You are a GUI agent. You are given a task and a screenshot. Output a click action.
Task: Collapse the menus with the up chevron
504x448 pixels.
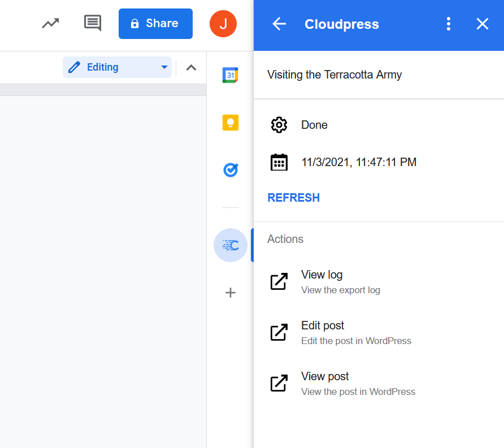point(191,67)
